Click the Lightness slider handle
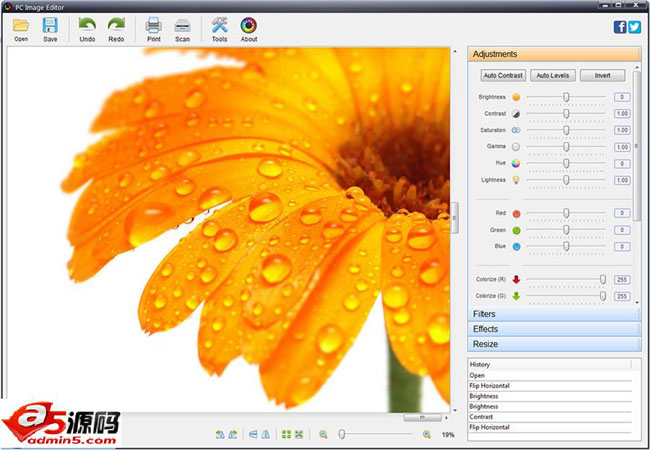The image size is (650, 450). coord(566,180)
